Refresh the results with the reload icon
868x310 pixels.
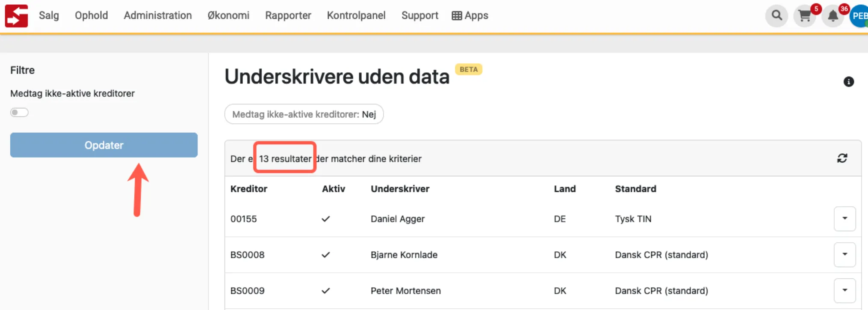[842, 158]
